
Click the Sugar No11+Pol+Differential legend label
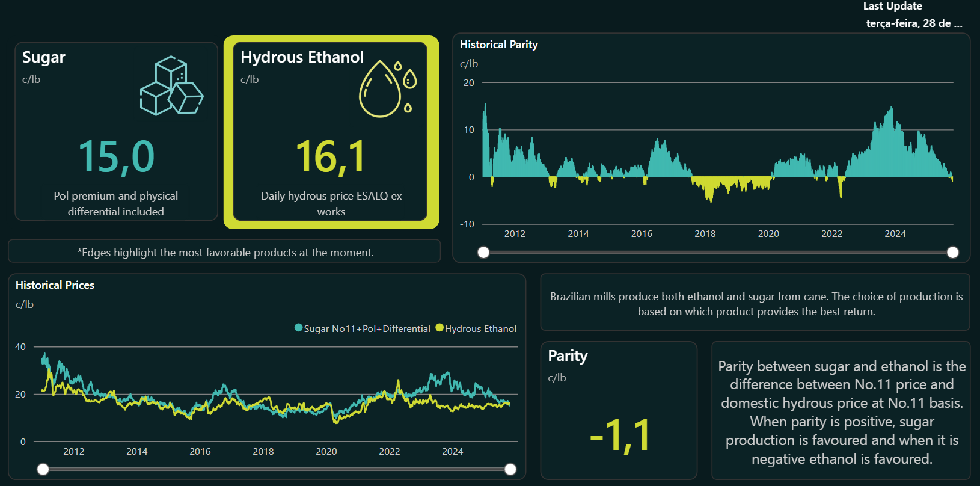tap(367, 328)
